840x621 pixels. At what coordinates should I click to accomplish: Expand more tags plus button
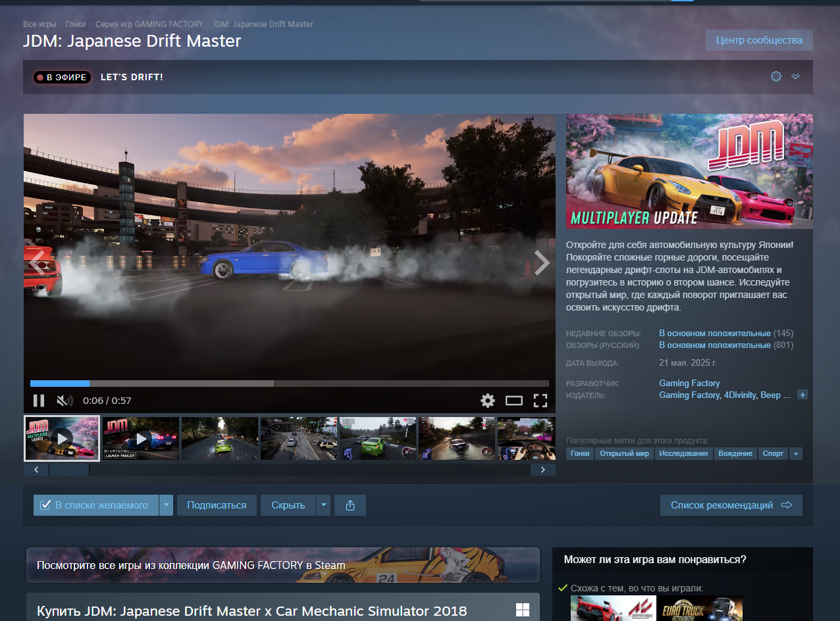click(796, 453)
